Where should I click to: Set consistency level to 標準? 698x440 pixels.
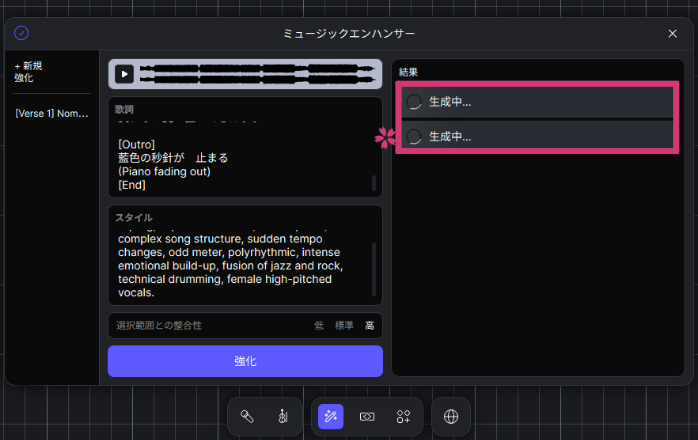(344, 326)
